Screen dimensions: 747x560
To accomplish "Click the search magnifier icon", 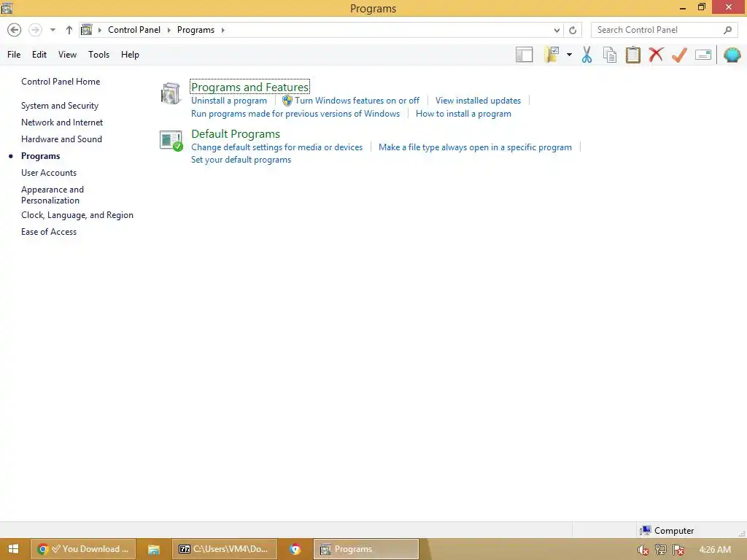I will tap(727, 30).
